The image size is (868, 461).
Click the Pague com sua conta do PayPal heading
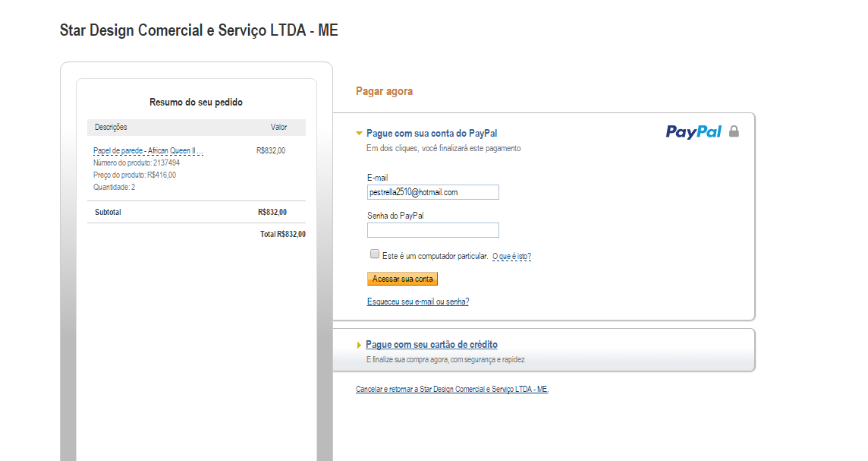tap(432, 134)
